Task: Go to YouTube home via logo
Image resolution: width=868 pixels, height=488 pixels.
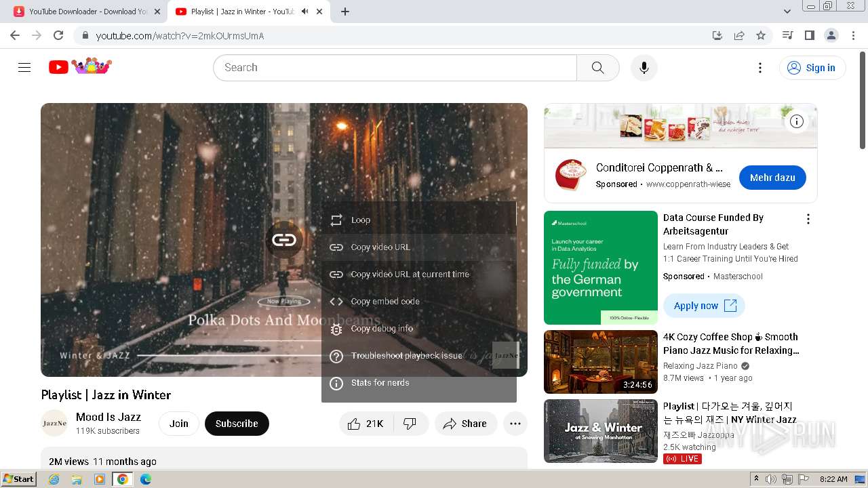Action: [80, 66]
